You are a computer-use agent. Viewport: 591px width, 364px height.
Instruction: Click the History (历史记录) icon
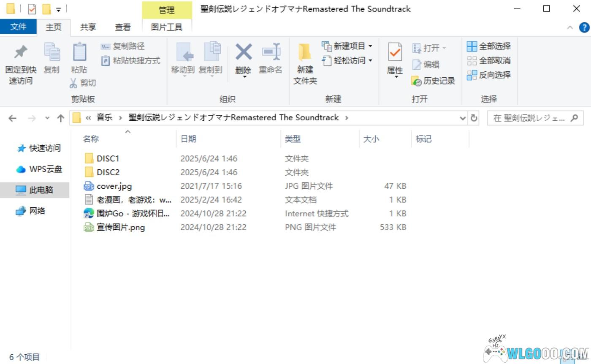click(x=417, y=81)
